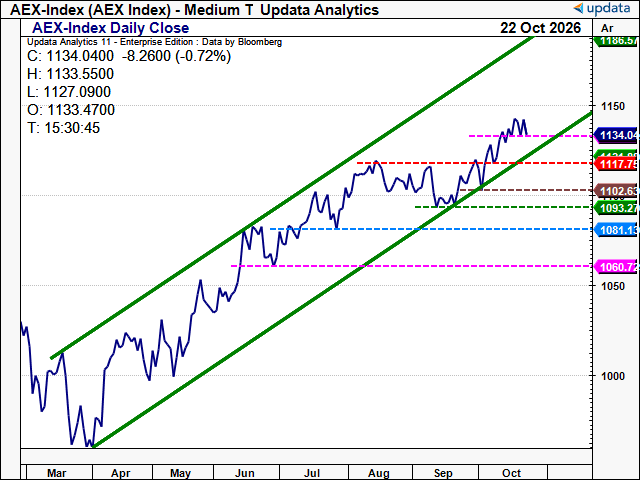The width and height of the screenshot is (640, 480).
Task: Click the time value T: 15:30:45
Action: tap(63, 128)
